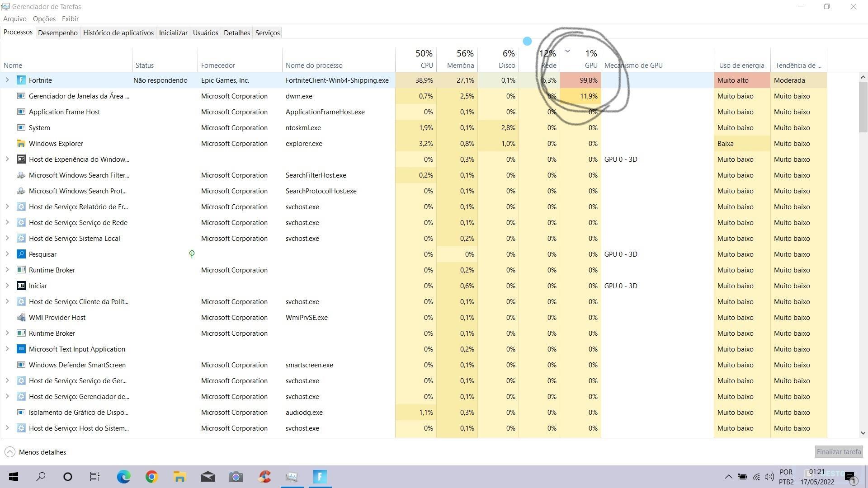
Task: Click the network wifi tray icon
Action: point(756,477)
